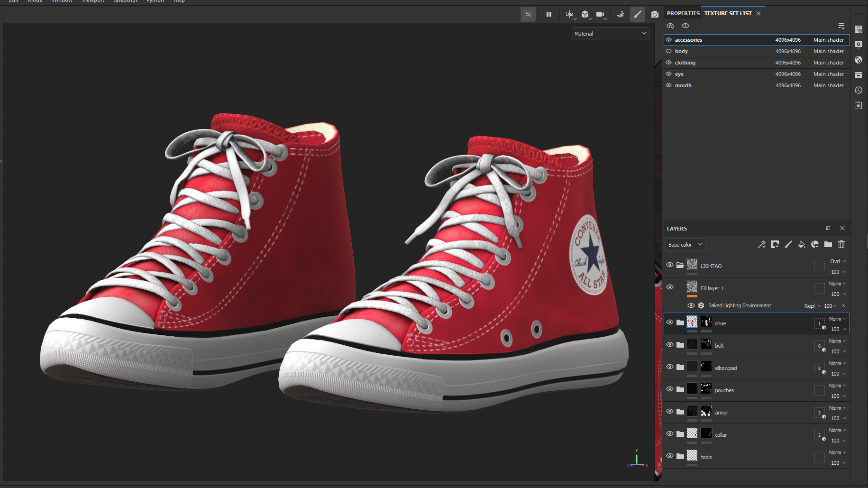The height and width of the screenshot is (488, 868).
Task: Add a new folder in Layers panel
Action: click(x=828, y=245)
